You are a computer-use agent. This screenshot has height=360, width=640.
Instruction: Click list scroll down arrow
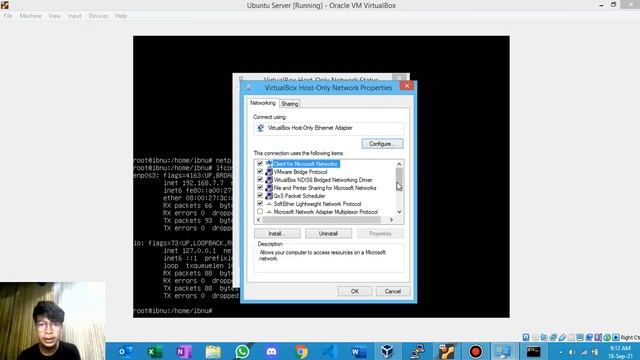pyautogui.click(x=399, y=212)
